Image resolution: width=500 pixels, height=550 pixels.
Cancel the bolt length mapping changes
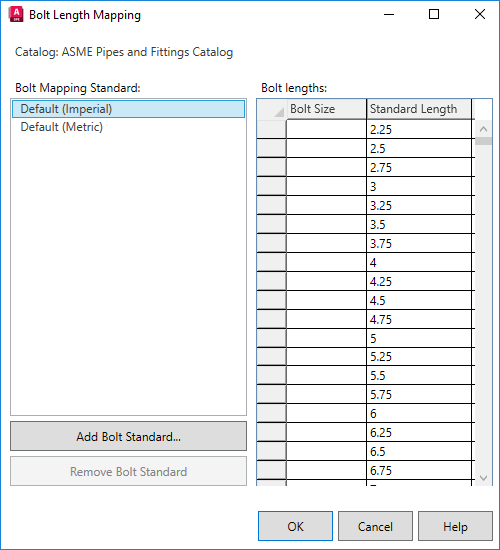coord(375,526)
